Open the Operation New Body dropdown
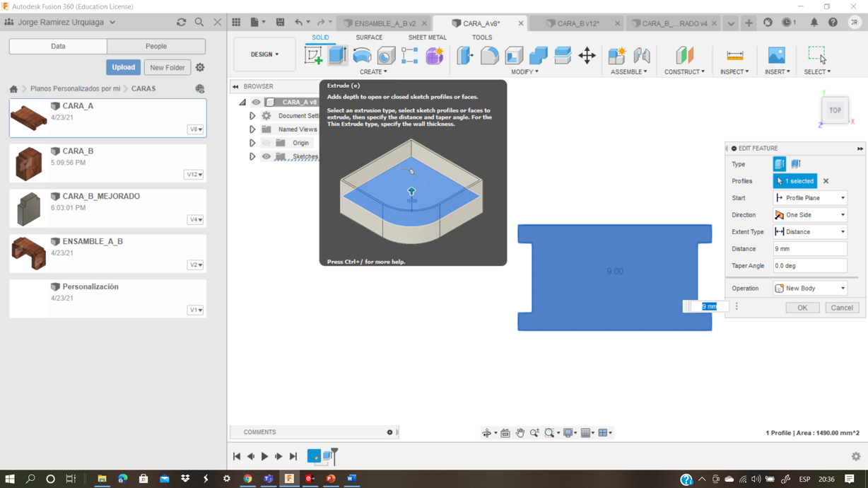Viewport: 868px width, 488px height. pos(810,289)
